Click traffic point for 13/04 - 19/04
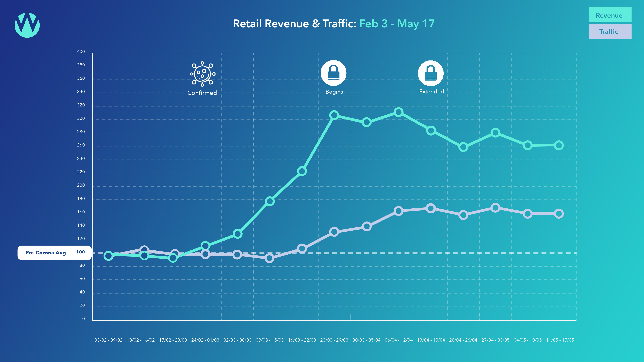The width and height of the screenshot is (644, 362). [431, 208]
